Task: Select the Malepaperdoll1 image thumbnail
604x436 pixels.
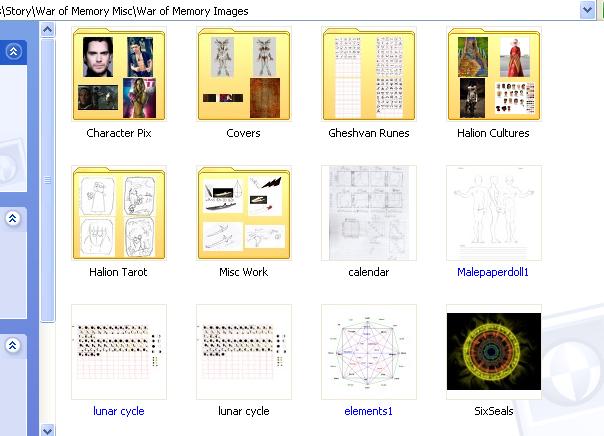Action: [493, 213]
